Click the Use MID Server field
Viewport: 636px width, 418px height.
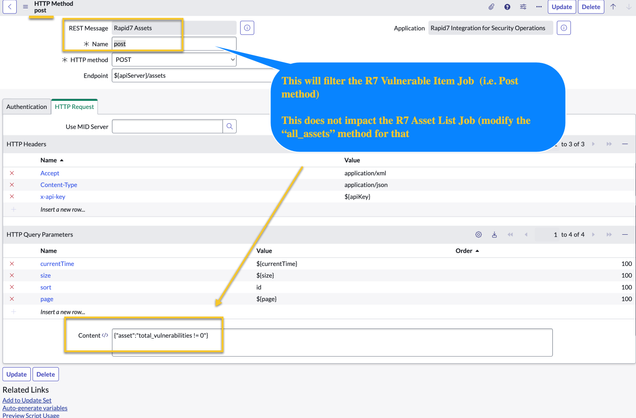click(167, 126)
